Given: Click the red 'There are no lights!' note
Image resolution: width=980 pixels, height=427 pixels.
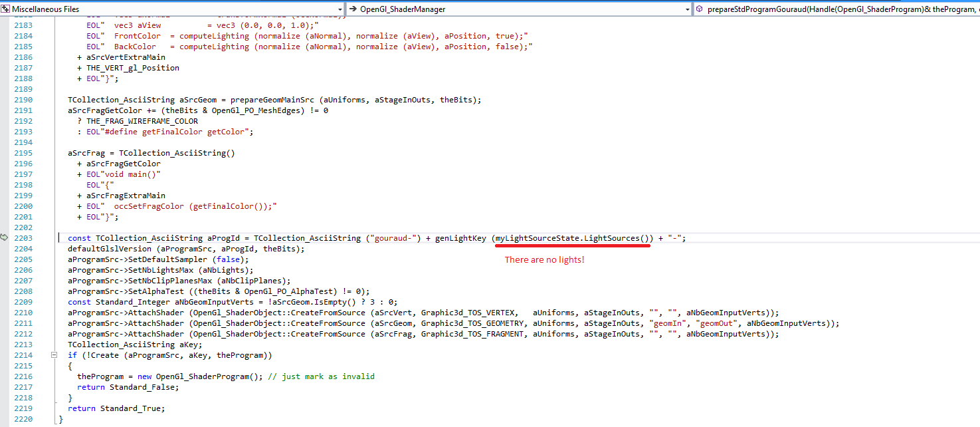Looking at the screenshot, I should 544,259.
